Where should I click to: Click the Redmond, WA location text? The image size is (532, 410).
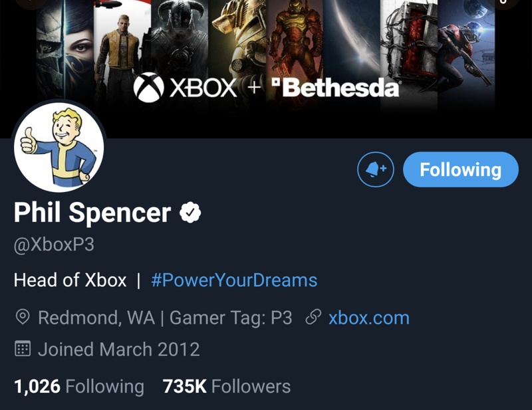(x=96, y=318)
